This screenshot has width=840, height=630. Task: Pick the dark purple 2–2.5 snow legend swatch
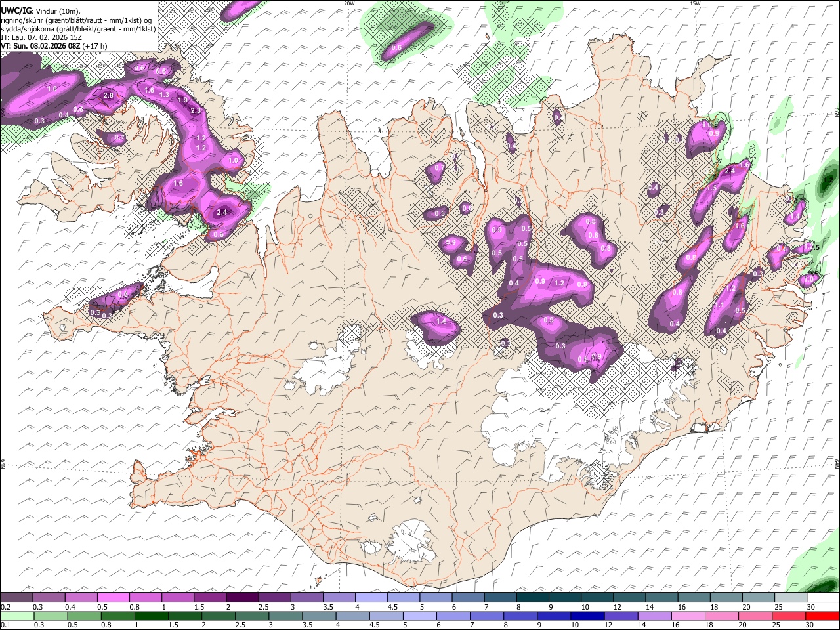[241, 598]
